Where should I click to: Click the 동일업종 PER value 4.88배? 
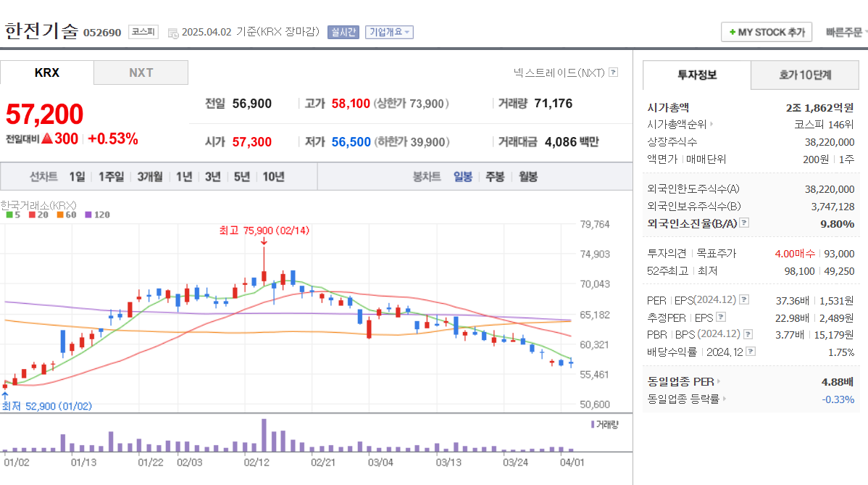[838, 382]
